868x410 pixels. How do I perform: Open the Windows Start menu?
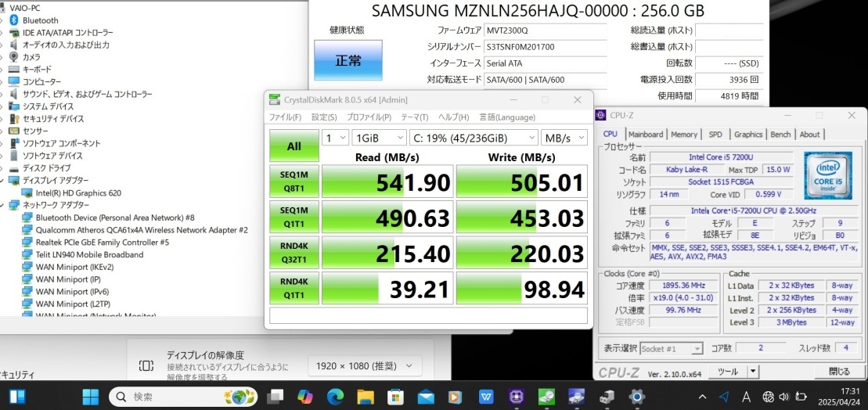tap(91, 396)
